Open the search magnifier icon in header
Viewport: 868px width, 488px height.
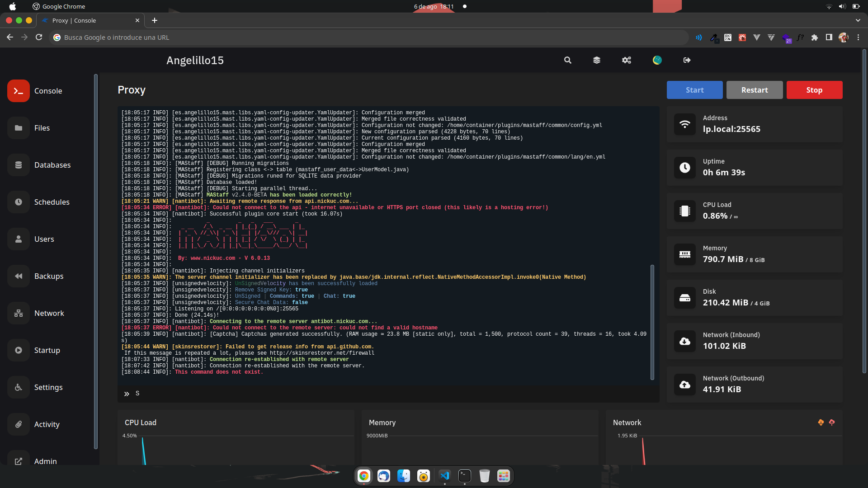pyautogui.click(x=568, y=60)
